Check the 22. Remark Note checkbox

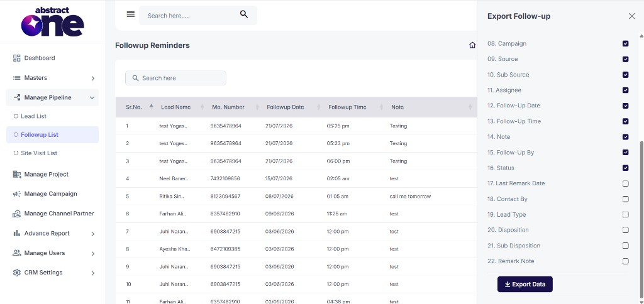click(626, 261)
